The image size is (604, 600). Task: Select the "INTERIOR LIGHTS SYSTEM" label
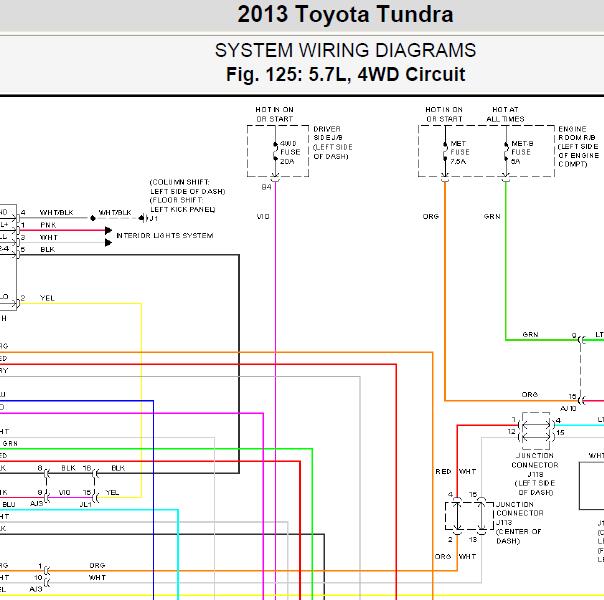click(x=164, y=235)
